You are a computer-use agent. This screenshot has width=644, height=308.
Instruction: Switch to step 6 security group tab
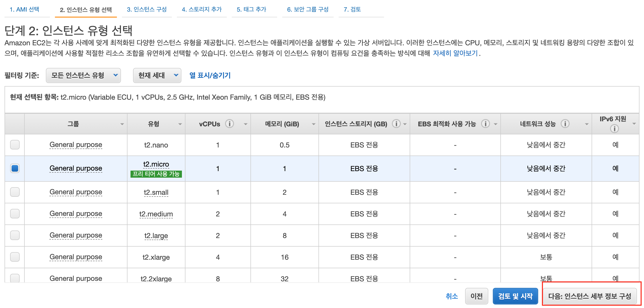[308, 10]
